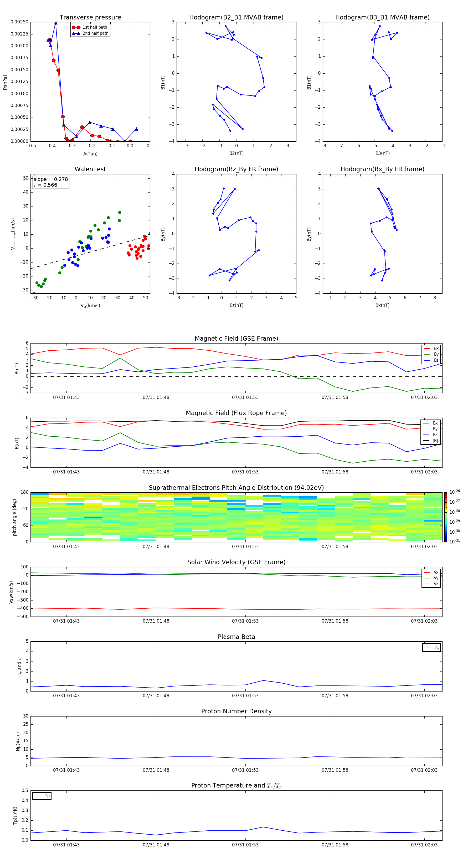
Task: Click the "Bx" entry in GSE legend
Action: [431, 349]
